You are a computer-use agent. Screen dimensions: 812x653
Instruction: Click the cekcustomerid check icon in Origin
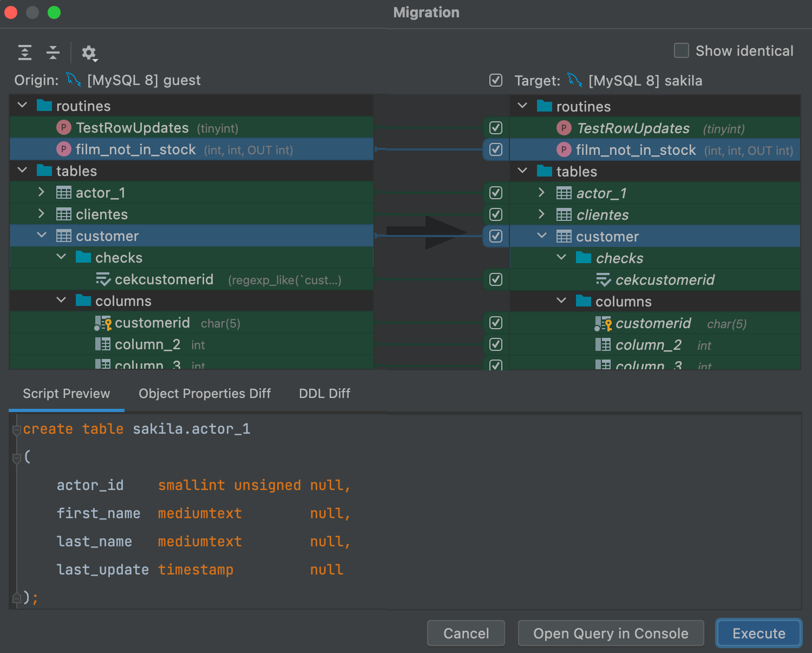click(x=103, y=279)
